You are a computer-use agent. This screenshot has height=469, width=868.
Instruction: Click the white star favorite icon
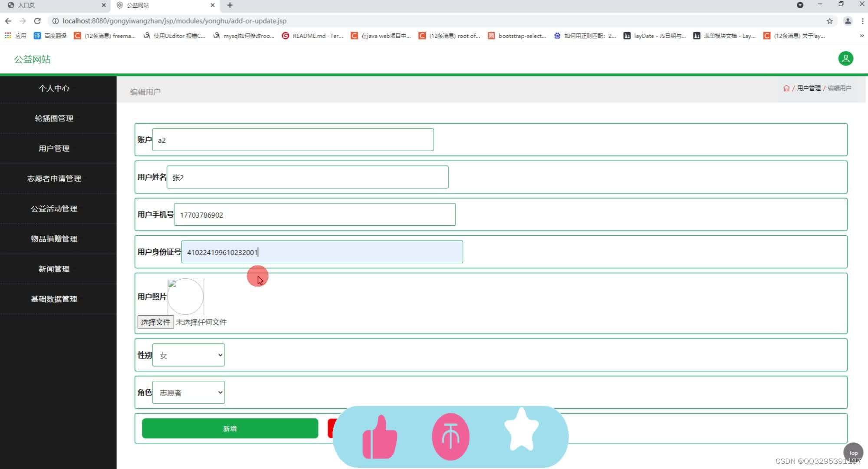click(521, 430)
